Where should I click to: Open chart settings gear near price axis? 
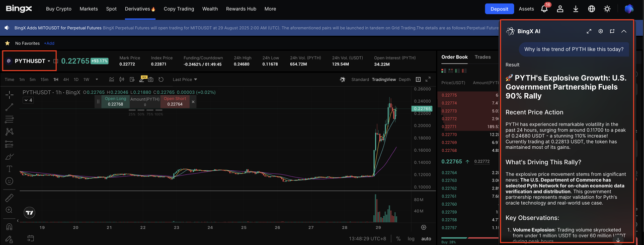[x=424, y=227]
